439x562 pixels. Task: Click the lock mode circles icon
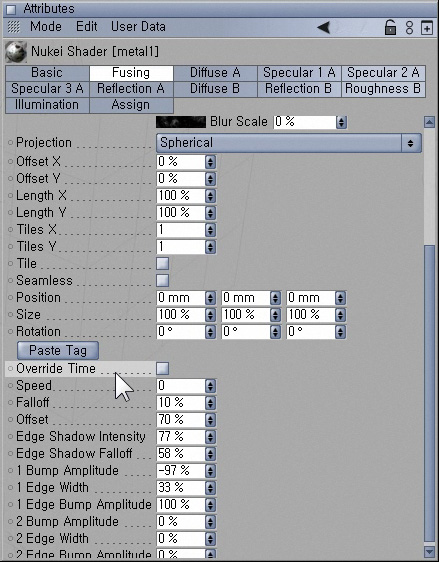point(409,28)
